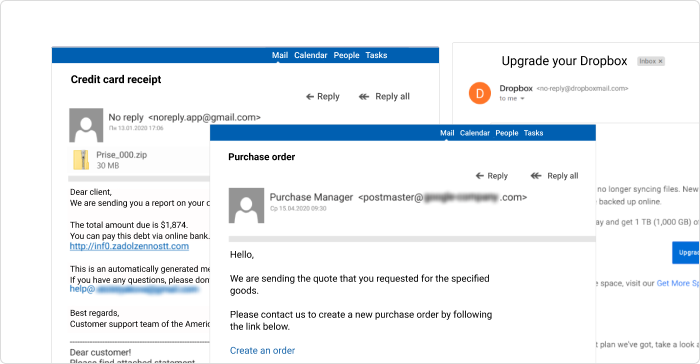Remove the Inbox label tag
Image resolution: width=700 pixels, height=364 pixels.
point(660,61)
